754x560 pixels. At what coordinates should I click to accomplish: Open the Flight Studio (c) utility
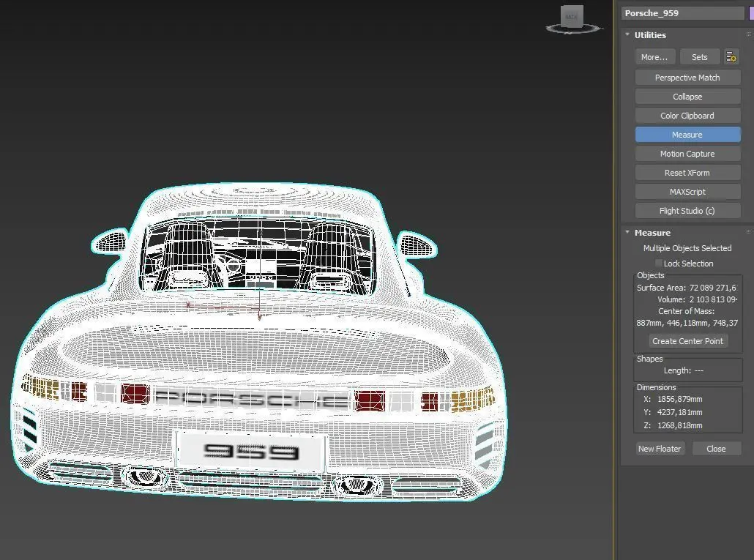coord(687,211)
